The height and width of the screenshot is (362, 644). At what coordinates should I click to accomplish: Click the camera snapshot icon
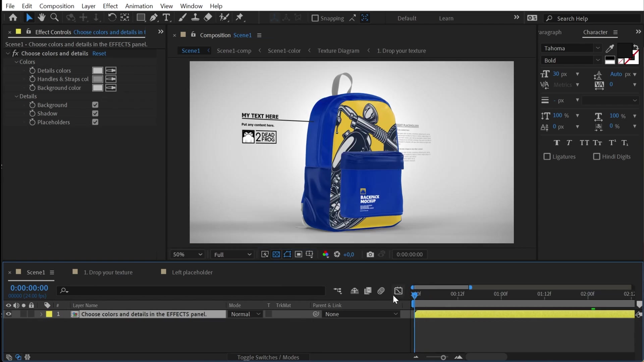pyautogui.click(x=370, y=254)
